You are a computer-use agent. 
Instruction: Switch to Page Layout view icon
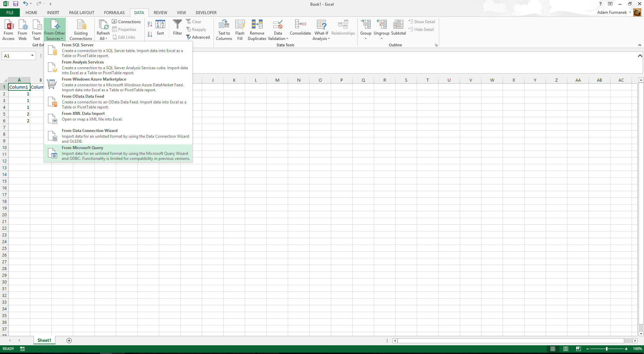point(566,349)
